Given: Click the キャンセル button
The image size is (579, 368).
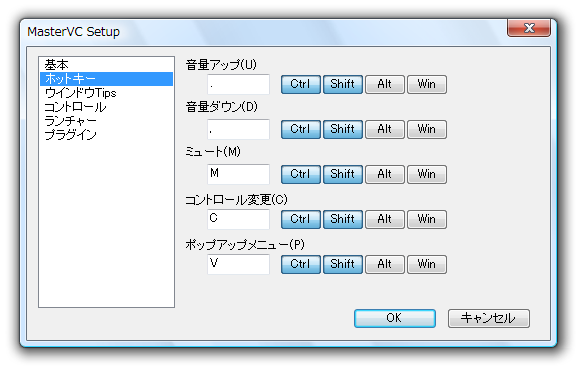Looking at the screenshot, I should [489, 318].
